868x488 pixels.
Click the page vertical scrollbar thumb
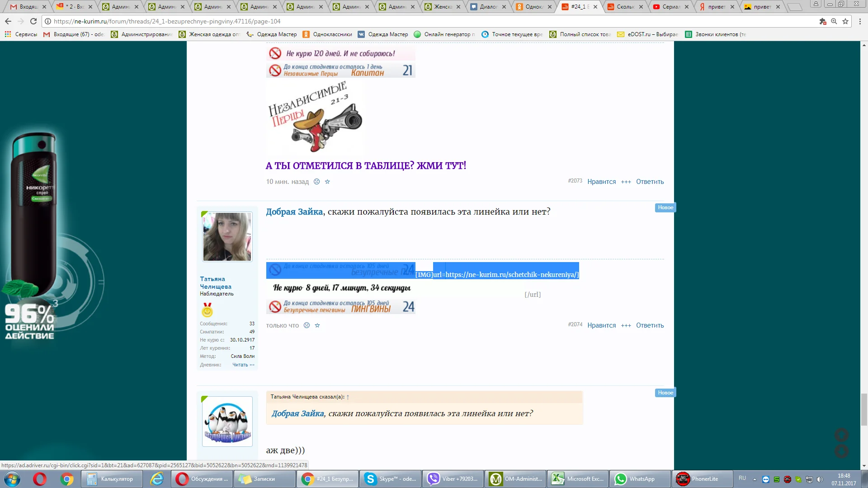(864, 409)
